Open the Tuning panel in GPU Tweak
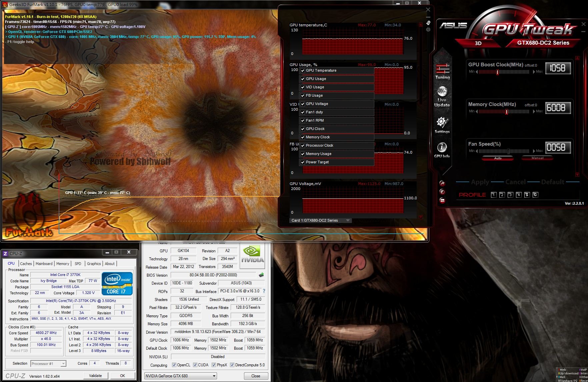Screen dimensions: 588x382 click(x=442, y=71)
